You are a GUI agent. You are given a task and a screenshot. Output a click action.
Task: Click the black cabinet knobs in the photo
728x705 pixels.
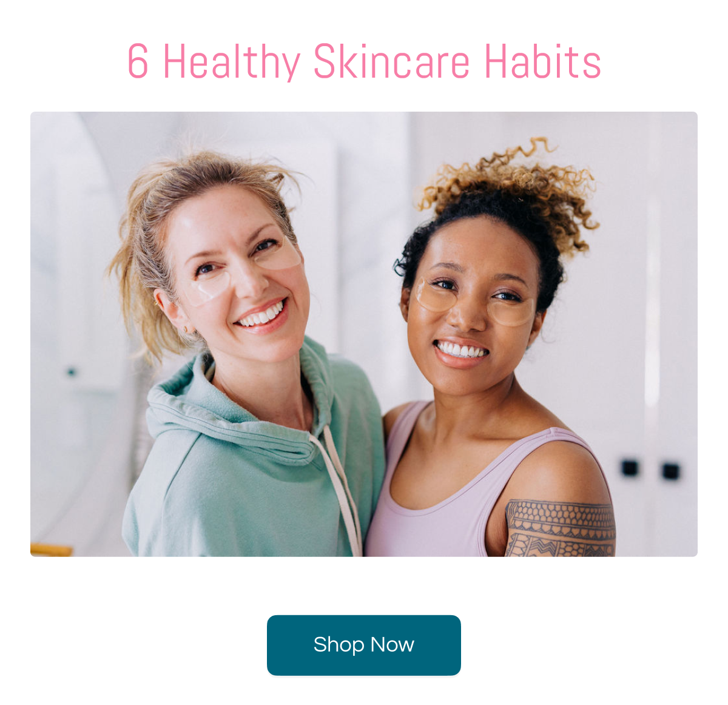pos(650,469)
